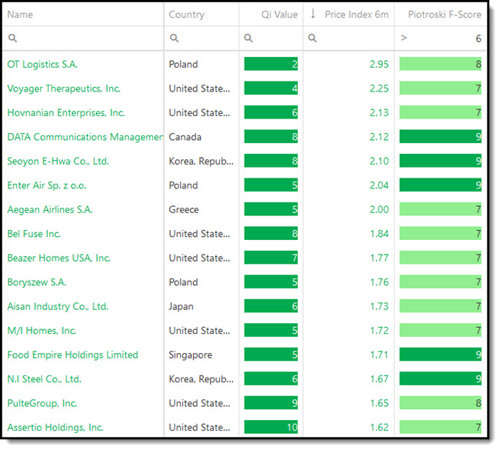Click the sort arrow beside Price Index 6m
500x450 pixels.
313,14
